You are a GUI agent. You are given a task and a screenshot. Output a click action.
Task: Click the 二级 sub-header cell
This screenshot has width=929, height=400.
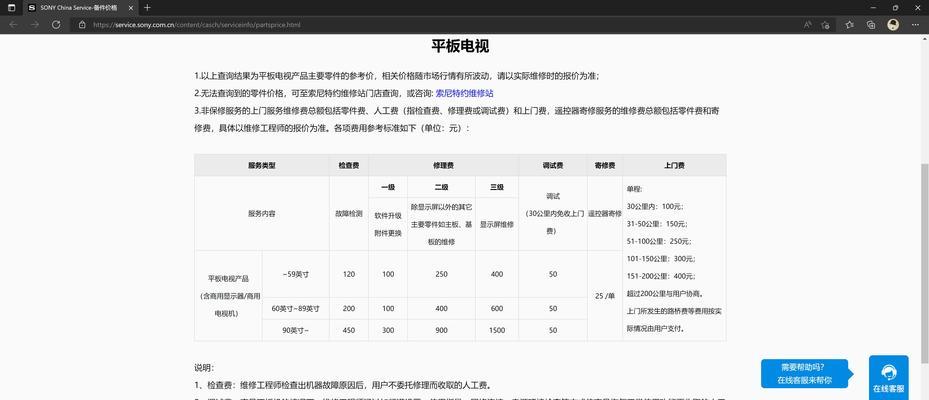tap(441, 187)
